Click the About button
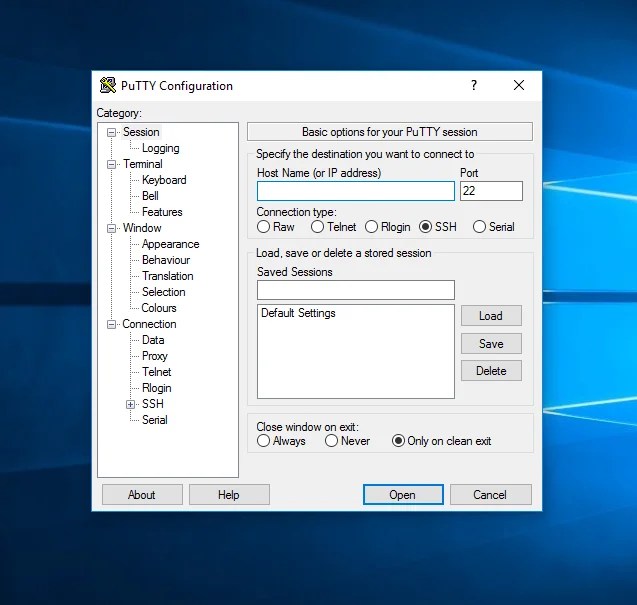This screenshot has width=637, height=605. point(142,494)
